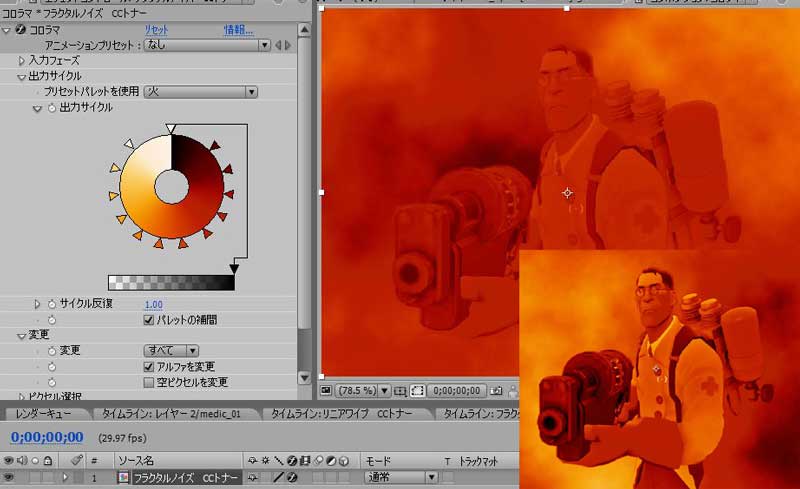The image size is (800, 489).
Task: Switch to the レンダーキュー tab
Action: coord(43,414)
